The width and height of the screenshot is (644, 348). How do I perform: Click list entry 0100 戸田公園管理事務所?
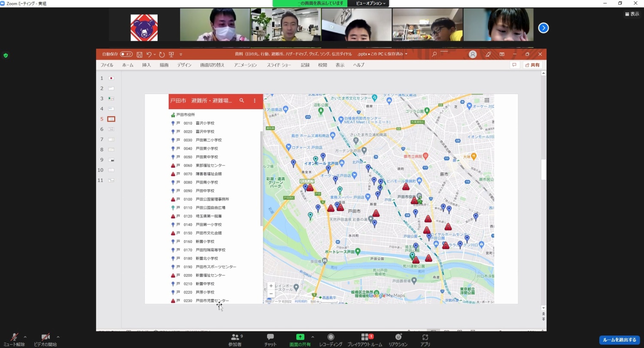[x=200, y=199]
